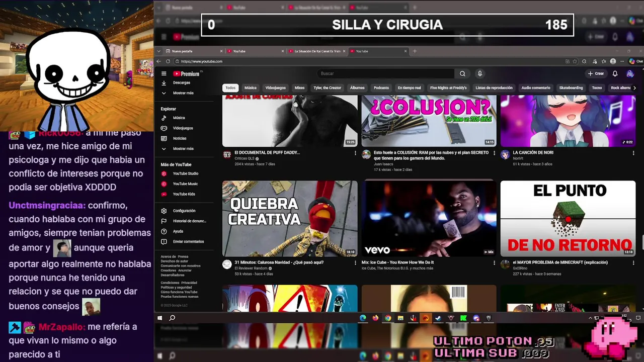
Task: Select the Música filter chip
Action: (251, 88)
